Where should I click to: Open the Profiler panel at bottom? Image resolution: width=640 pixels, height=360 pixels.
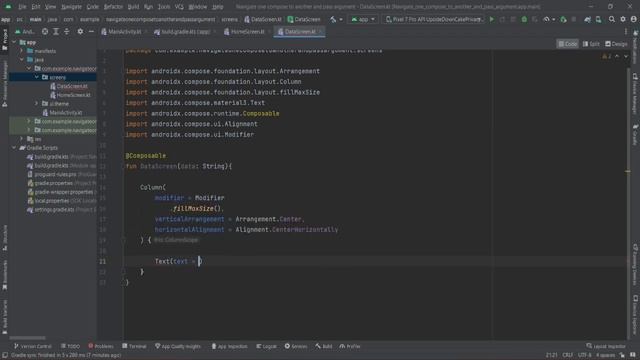pyautogui.click(x=350, y=346)
